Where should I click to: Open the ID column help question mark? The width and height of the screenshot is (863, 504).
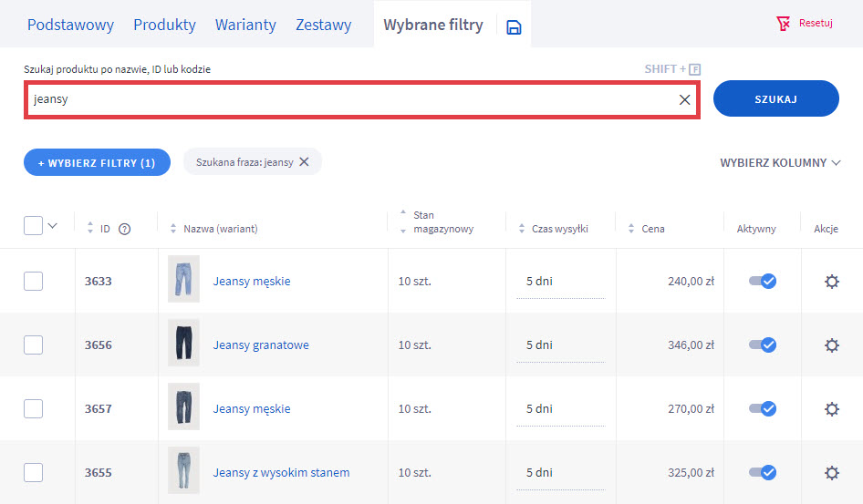pos(124,229)
